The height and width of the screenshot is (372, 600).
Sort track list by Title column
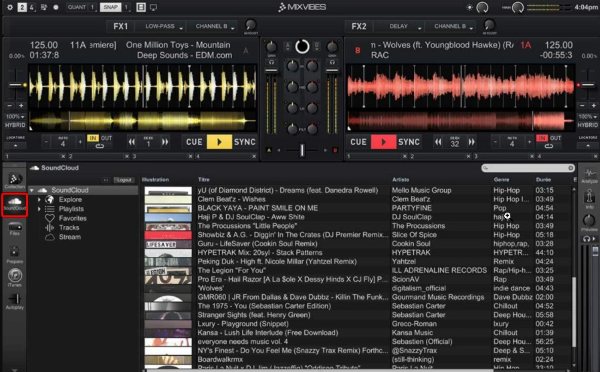204,179
